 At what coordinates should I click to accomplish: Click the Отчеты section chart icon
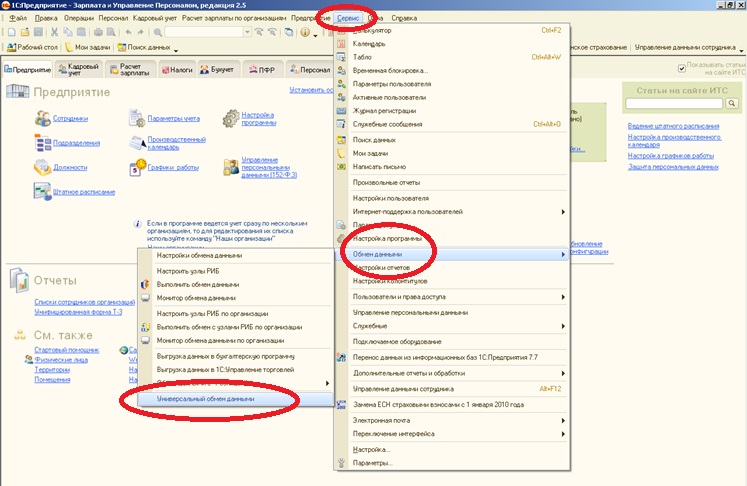click(19, 280)
